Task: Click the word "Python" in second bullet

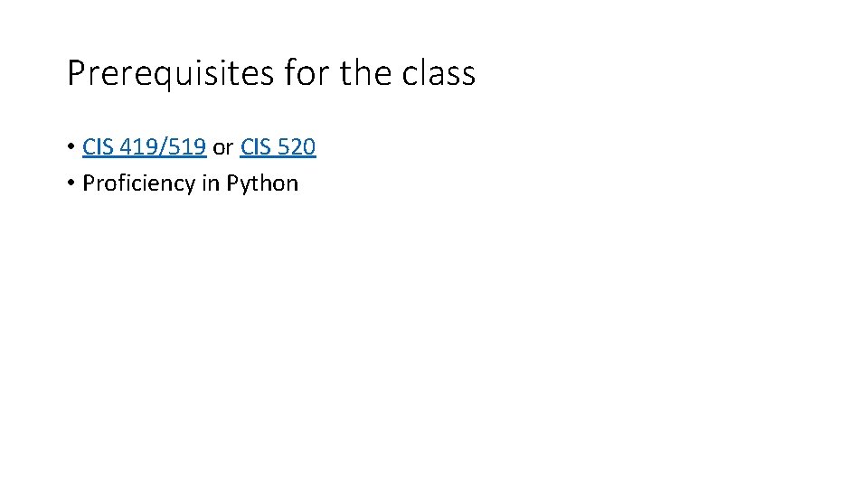Action: pyautogui.click(x=262, y=183)
